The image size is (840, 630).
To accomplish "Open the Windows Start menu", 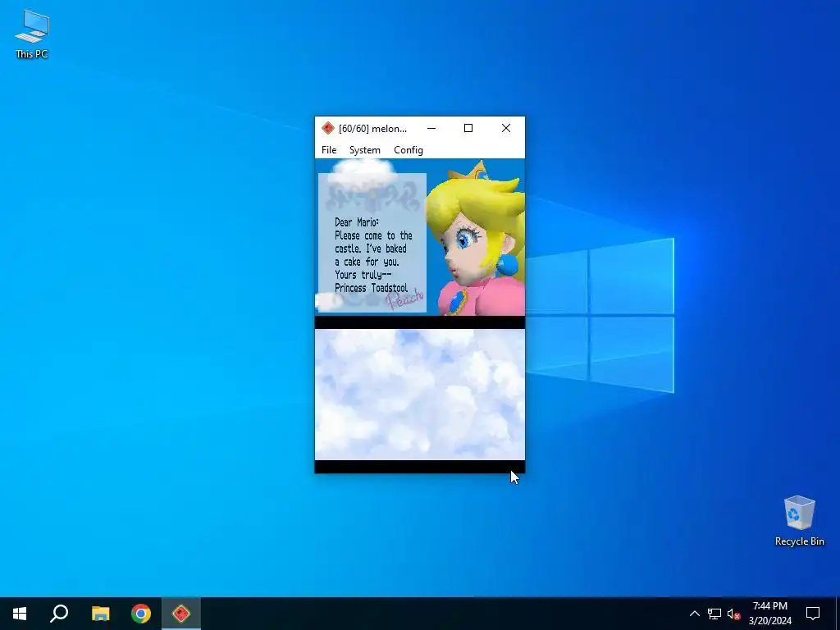I will coord(20,614).
